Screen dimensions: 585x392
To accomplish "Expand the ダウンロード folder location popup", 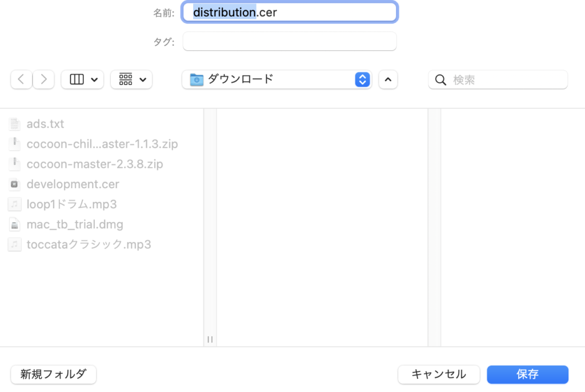I will pyautogui.click(x=277, y=80).
